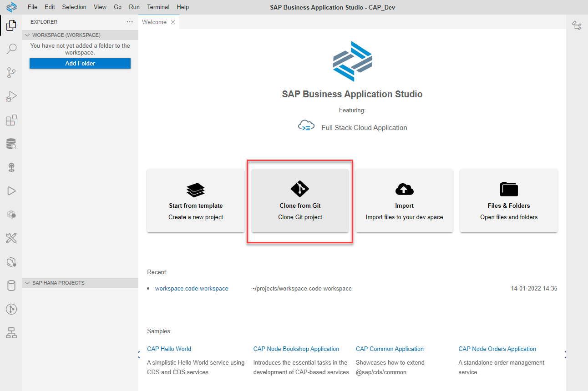Close the Welcome tab
The image size is (588, 391).
(x=173, y=22)
